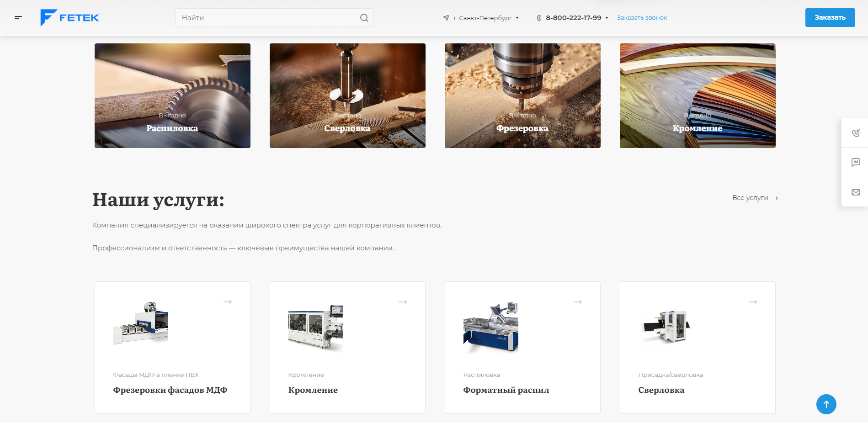This screenshot has height=423, width=868.
Task: Click the Фасады МДФ в пленке ПВХ label
Action: [x=156, y=375]
